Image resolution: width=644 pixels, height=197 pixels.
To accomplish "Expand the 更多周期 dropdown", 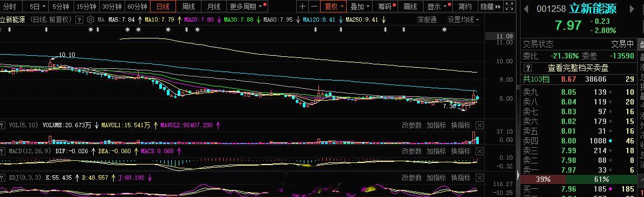I will coord(246,6).
